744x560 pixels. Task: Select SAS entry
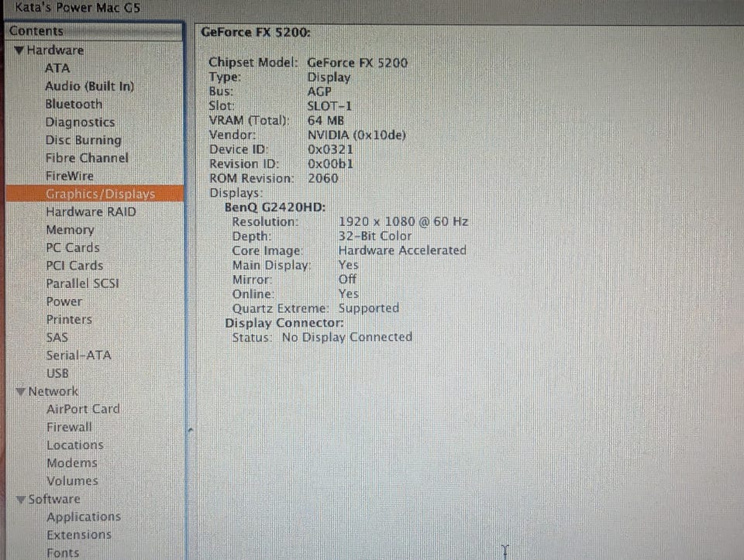(57, 338)
